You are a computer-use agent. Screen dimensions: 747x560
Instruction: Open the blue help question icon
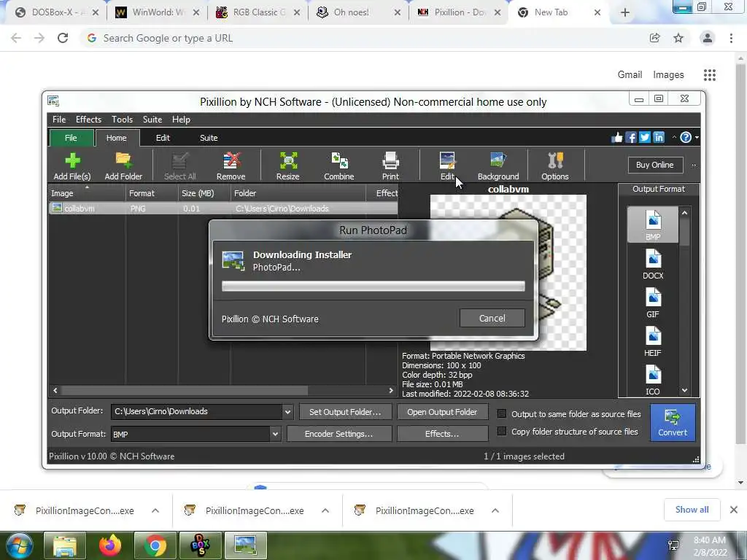click(x=686, y=138)
